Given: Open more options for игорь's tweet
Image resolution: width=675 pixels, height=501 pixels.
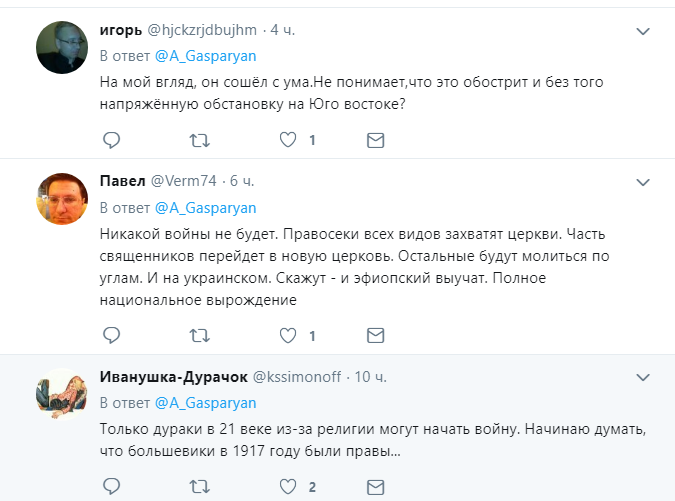Looking at the screenshot, I should coord(644,33).
